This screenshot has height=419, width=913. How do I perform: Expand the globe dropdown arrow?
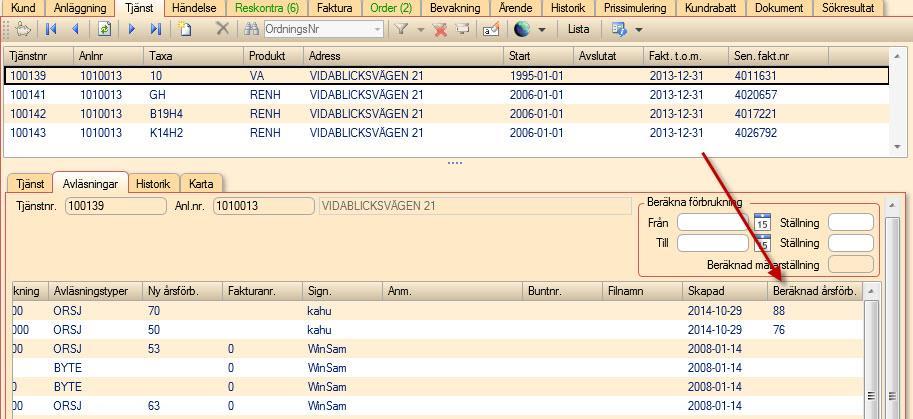tap(542, 30)
